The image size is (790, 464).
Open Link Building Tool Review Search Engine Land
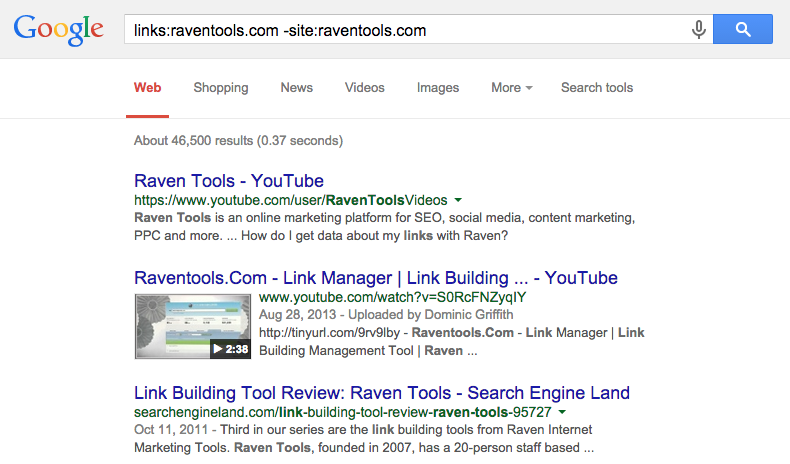pos(382,393)
